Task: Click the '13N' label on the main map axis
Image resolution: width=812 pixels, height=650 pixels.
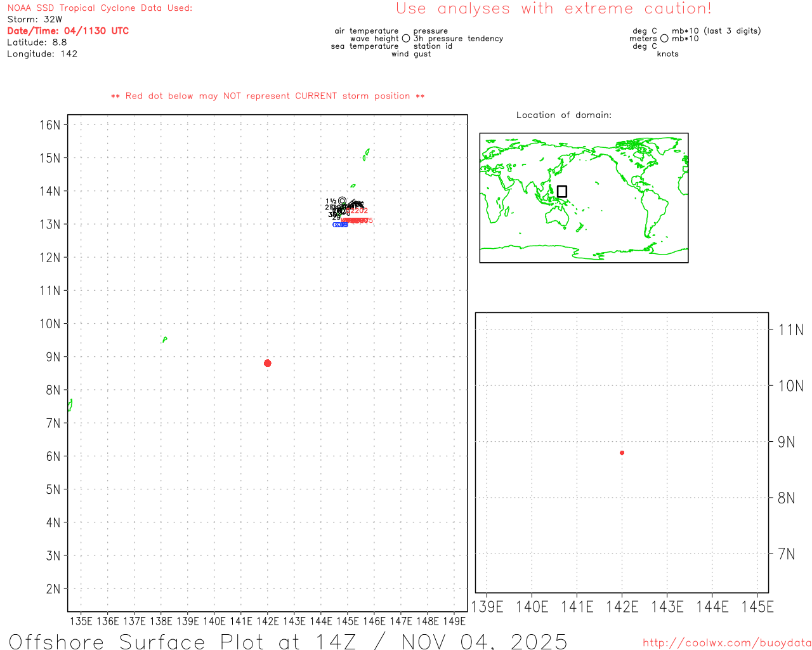Action: 50,224
